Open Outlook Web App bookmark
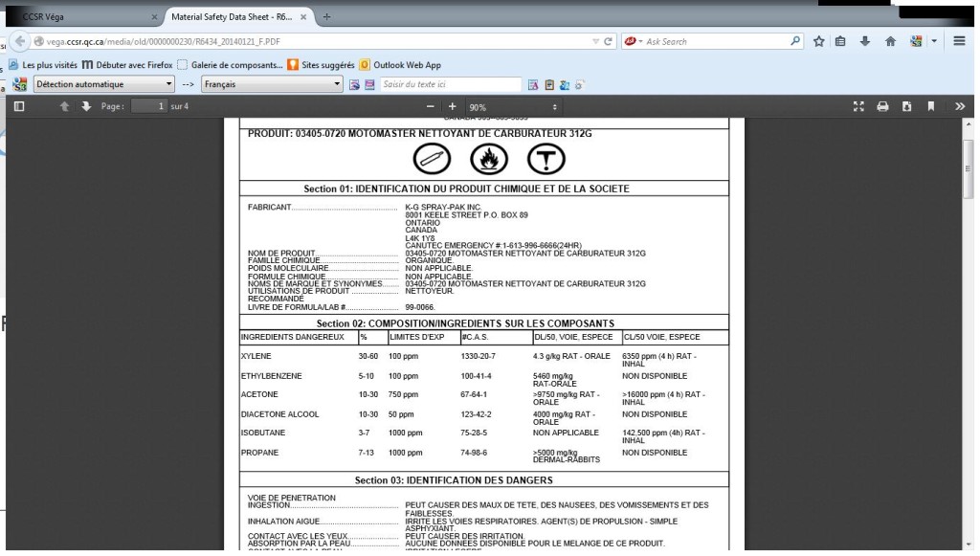 click(x=400, y=65)
